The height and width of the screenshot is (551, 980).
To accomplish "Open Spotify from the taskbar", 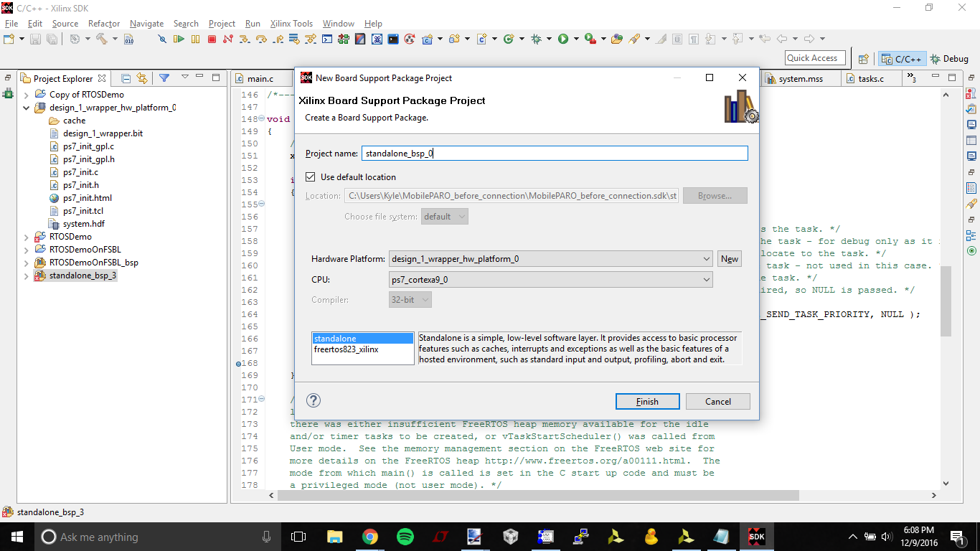I will pyautogui.click(x=405, y=537).
